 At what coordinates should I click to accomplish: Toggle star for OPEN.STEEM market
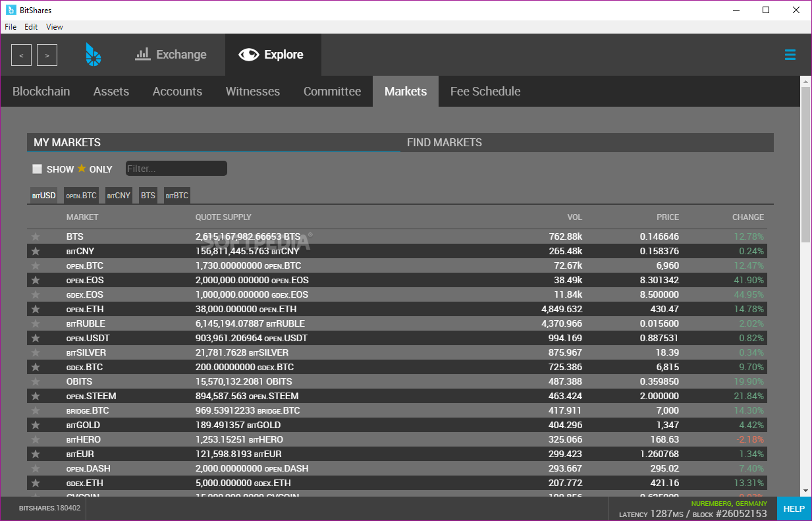pos(36,396)
